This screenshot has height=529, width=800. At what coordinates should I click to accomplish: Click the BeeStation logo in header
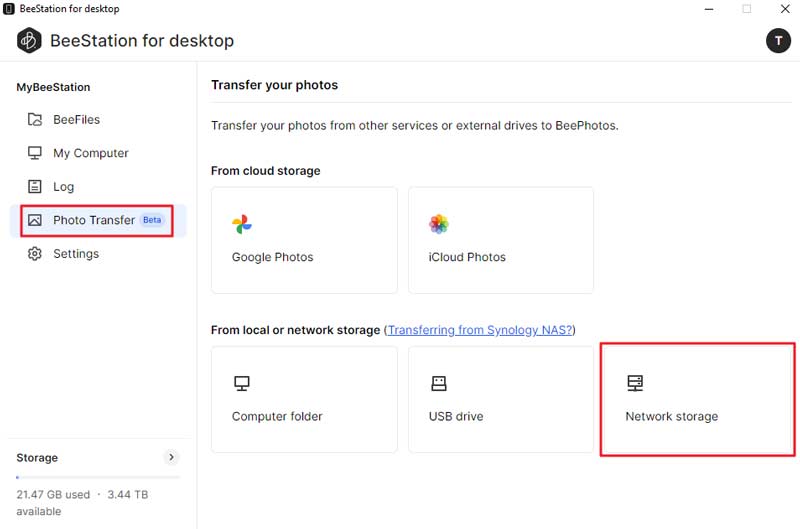29,40
